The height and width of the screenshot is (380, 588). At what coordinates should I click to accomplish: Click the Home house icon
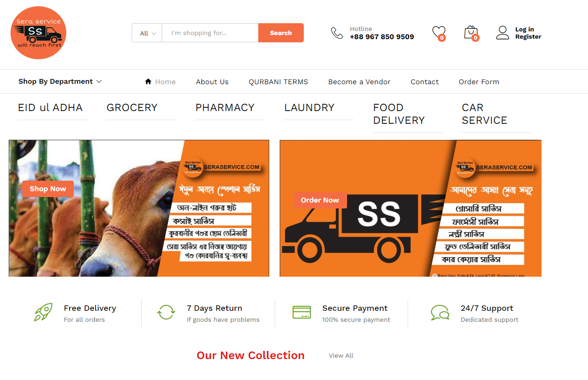[148, 81]
